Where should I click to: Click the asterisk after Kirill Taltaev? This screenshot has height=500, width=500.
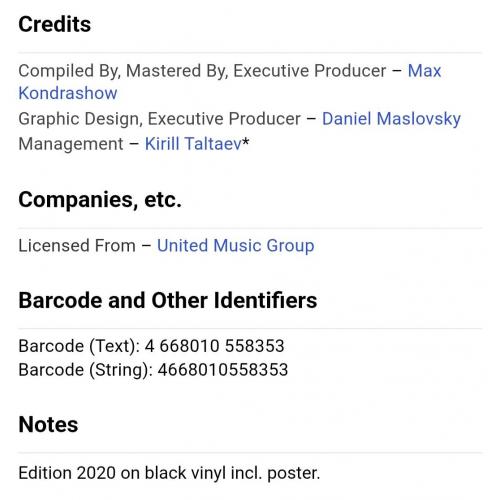coord(245,142)
